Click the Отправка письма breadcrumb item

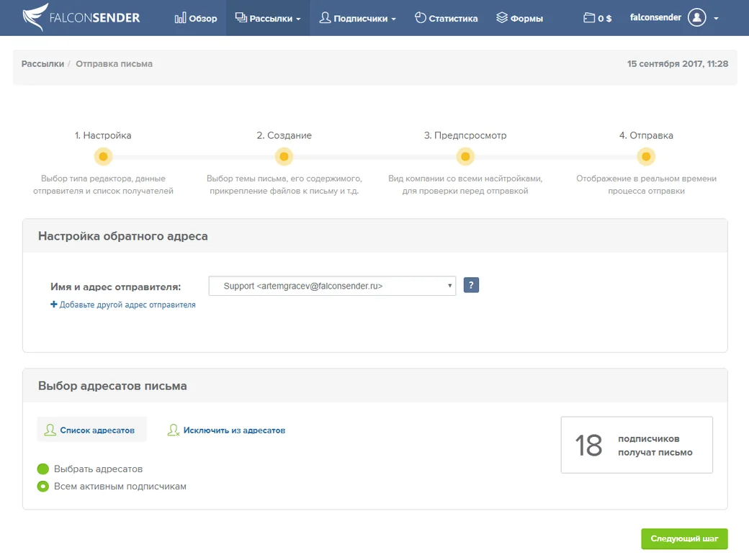(115, 64)
